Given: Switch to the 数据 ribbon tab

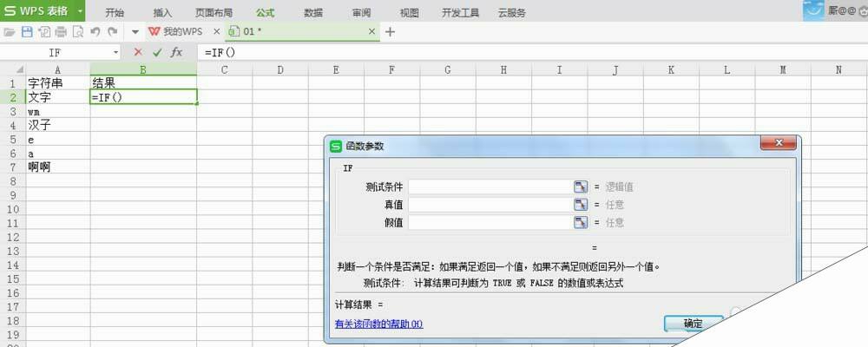Looking at the screenshot, I should (x=313, y=13).
